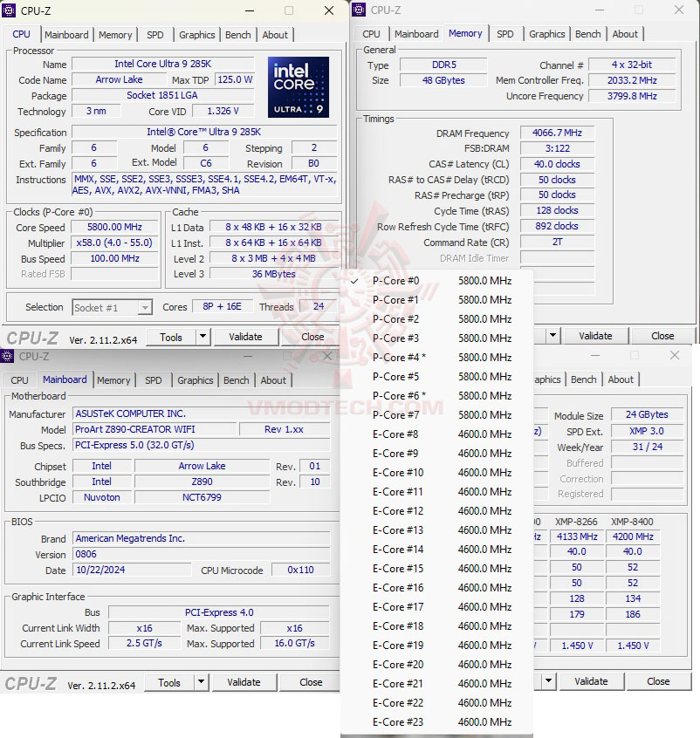
Task: Select E-Core #8 in core clock menu
Action: tap(436, 434)
